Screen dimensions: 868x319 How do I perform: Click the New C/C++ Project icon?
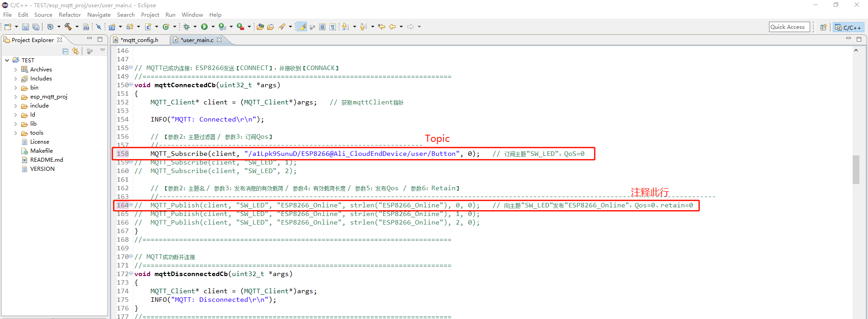tap(112, 27)
